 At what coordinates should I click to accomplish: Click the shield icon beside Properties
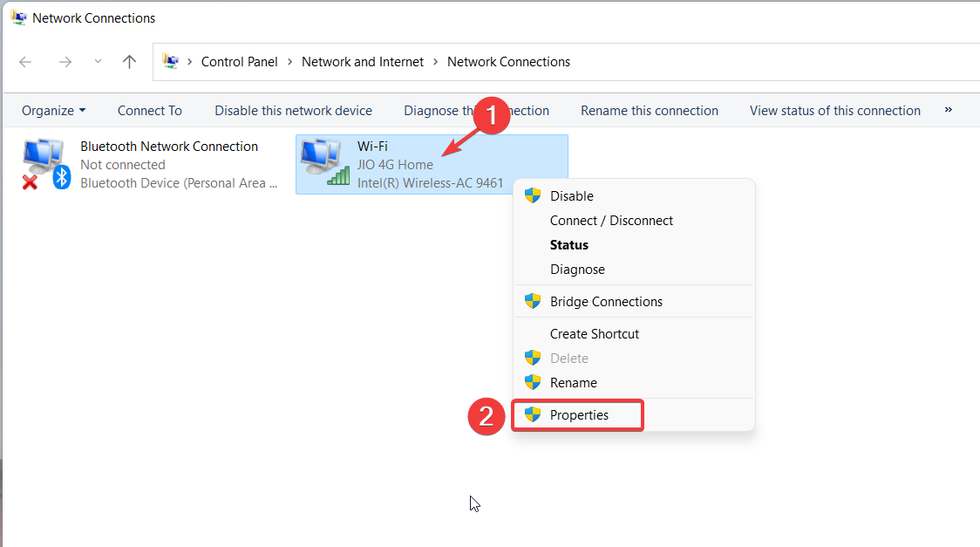pyautogui.click(x=532, y=415)
